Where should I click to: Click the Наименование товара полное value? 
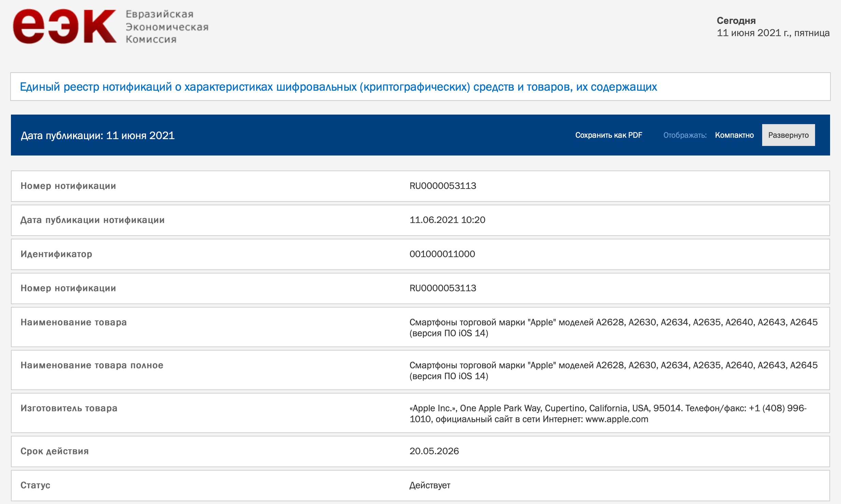click(x=613, y=370)
